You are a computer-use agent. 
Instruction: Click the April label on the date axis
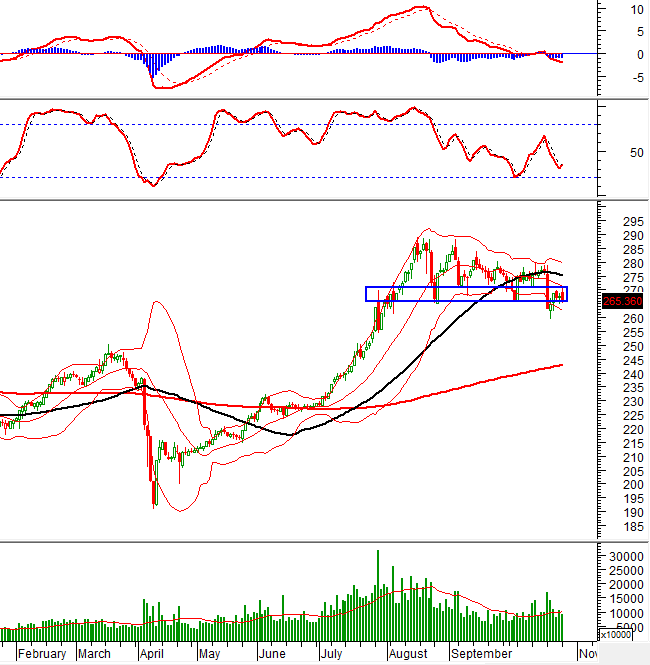click(151, 654)
